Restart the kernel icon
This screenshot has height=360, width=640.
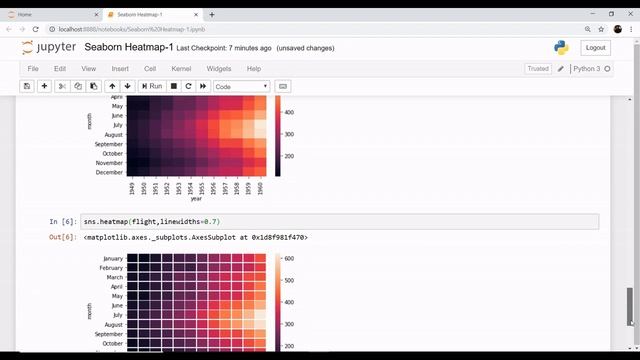tap(188, 86)
